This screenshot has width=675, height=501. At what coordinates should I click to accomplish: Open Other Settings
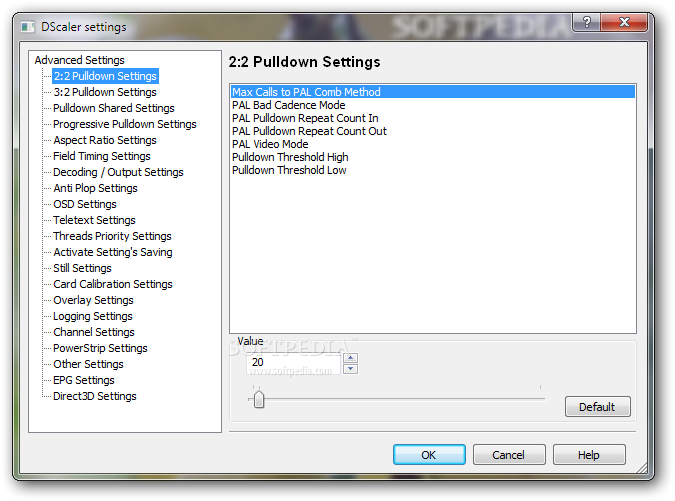[88, 364]
